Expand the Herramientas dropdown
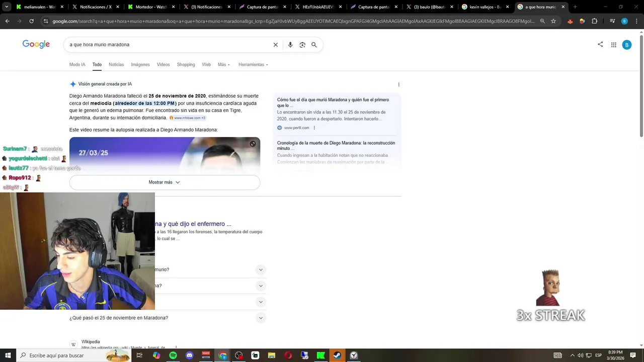The image size is (644, 362). (x=253, y=64)
